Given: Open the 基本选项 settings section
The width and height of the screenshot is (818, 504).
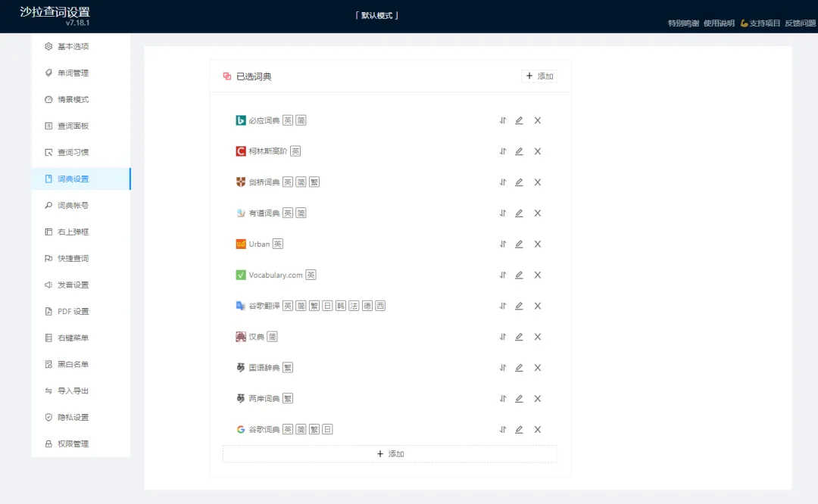Looking at the screenshot, I should coord(81,46).
